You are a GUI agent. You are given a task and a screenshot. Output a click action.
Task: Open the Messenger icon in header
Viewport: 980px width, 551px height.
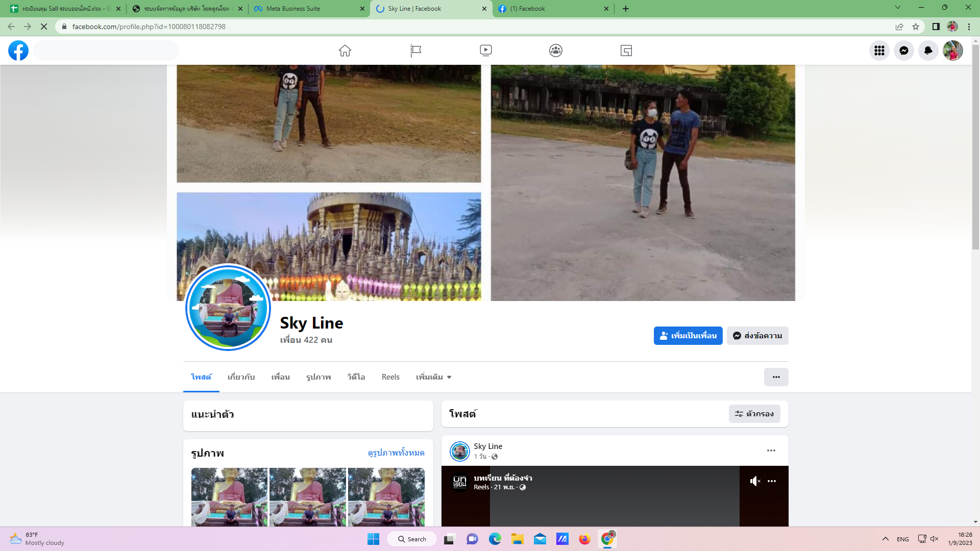click(903, 51)
